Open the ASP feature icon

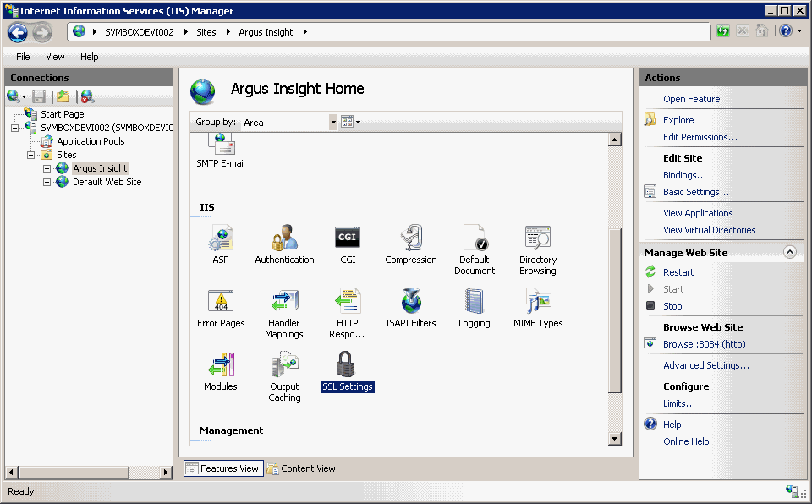221,244
